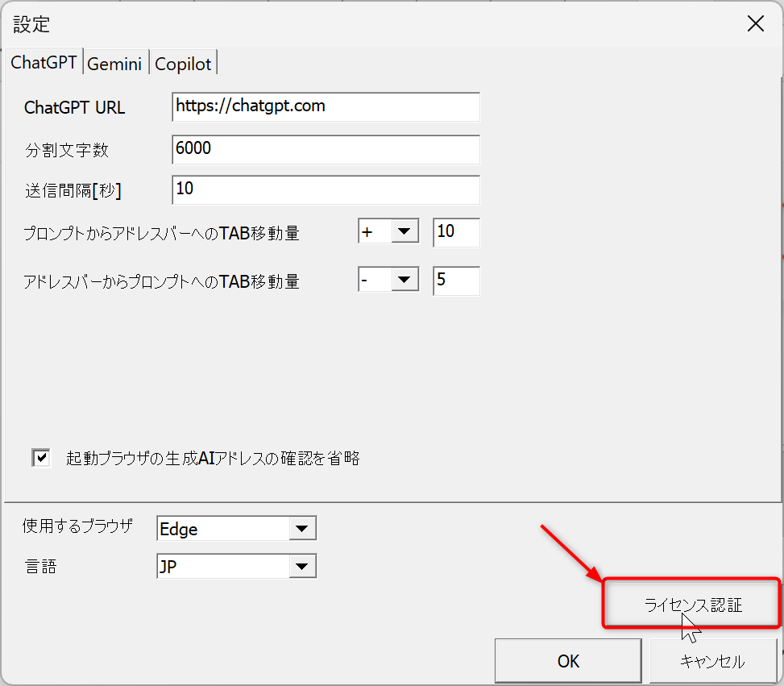Expand the - sign dropdown for address-bar-to-prompt TAB

click(x=404, y=281)
